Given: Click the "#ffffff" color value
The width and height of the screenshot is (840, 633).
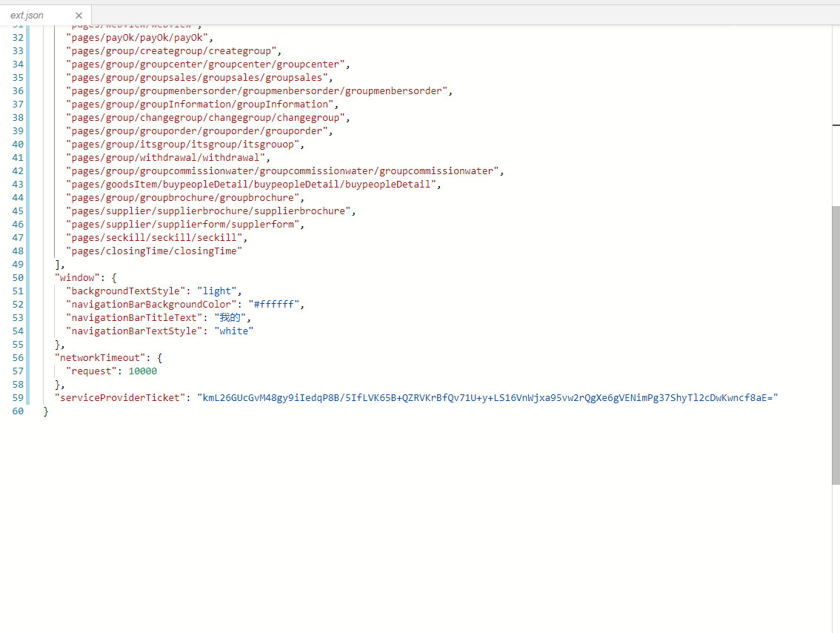Looking at the screenshot, I should coord(274,305).
